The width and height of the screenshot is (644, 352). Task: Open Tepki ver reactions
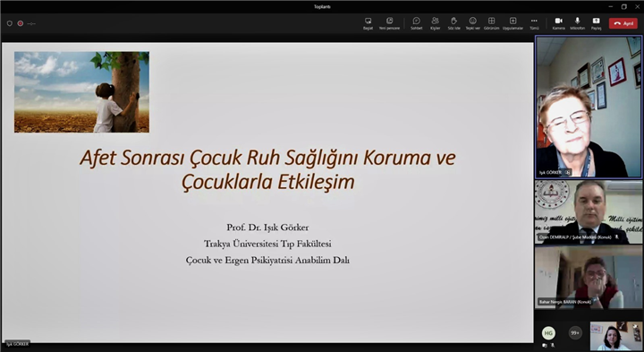[473, 23]
